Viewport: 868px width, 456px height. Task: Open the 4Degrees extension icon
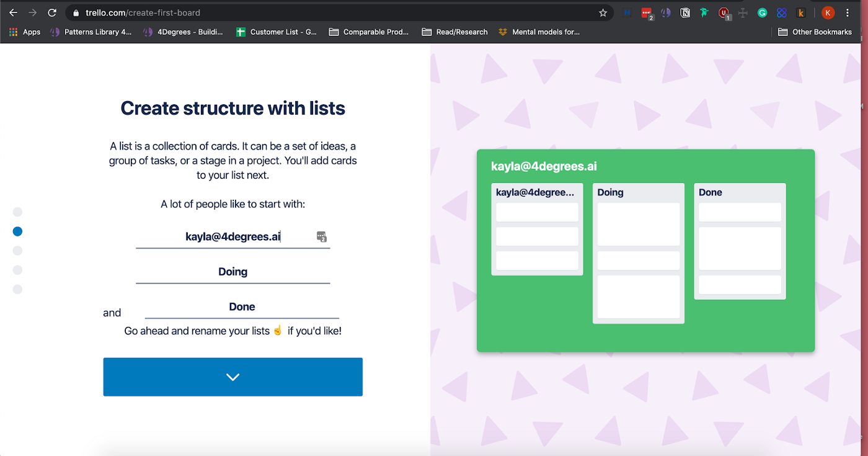point(665,12)
